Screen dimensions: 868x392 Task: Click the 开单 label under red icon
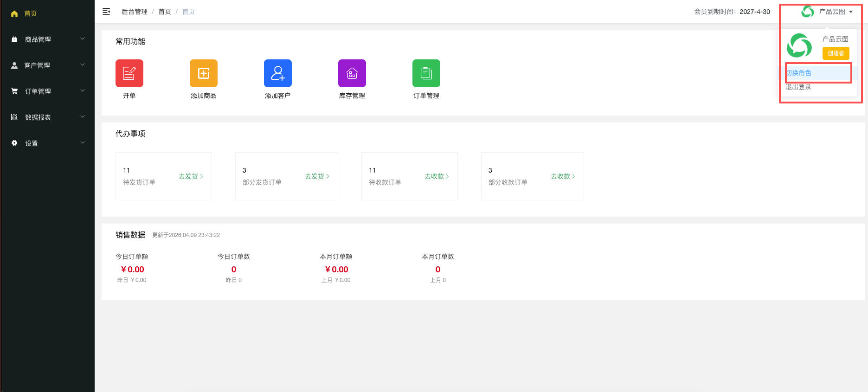(129, 96)
